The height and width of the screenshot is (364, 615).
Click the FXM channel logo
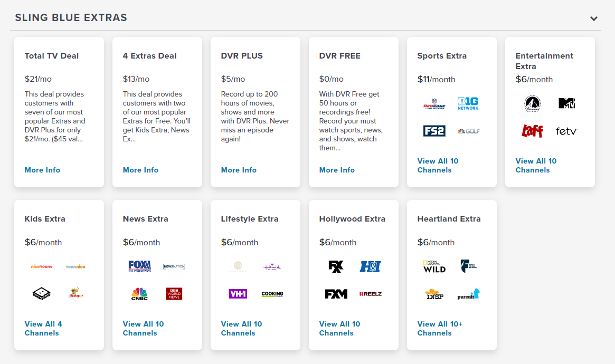336,294
